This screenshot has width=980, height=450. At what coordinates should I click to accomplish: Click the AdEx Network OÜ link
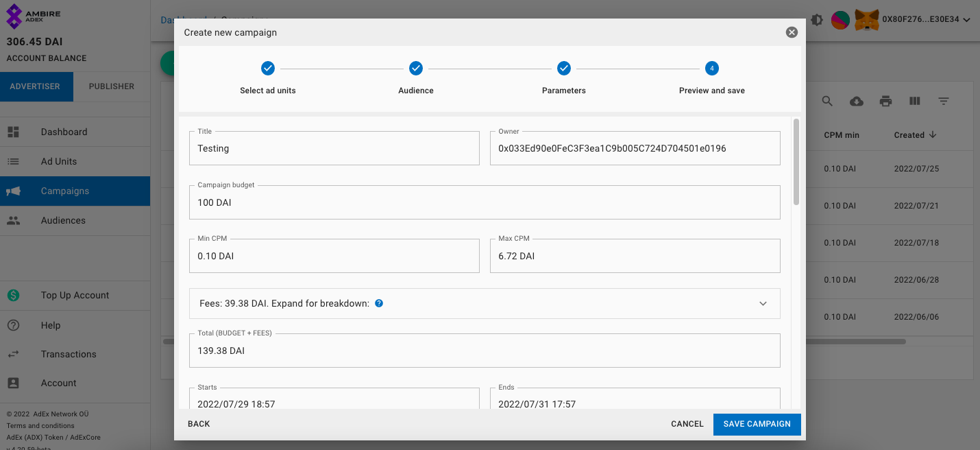coord(61,414)
